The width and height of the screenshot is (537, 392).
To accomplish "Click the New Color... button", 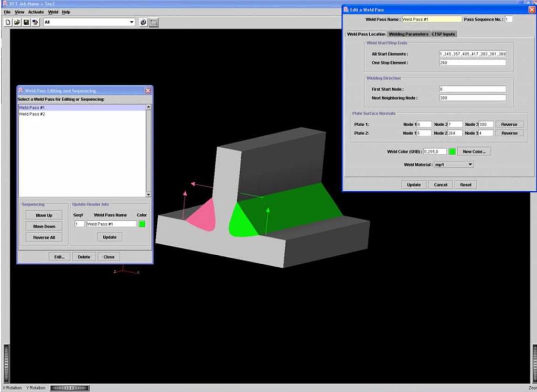I will click(474, 151).
